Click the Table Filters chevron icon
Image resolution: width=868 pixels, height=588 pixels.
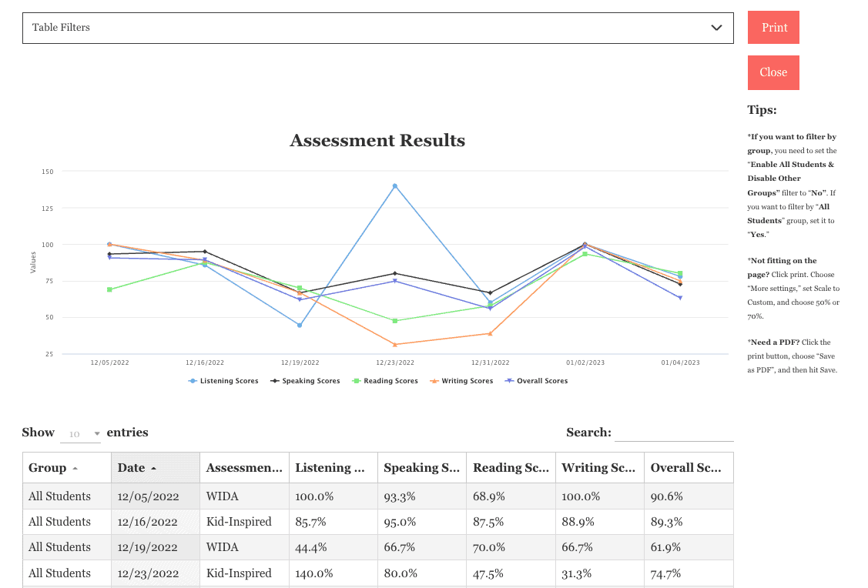coord(716,27)
